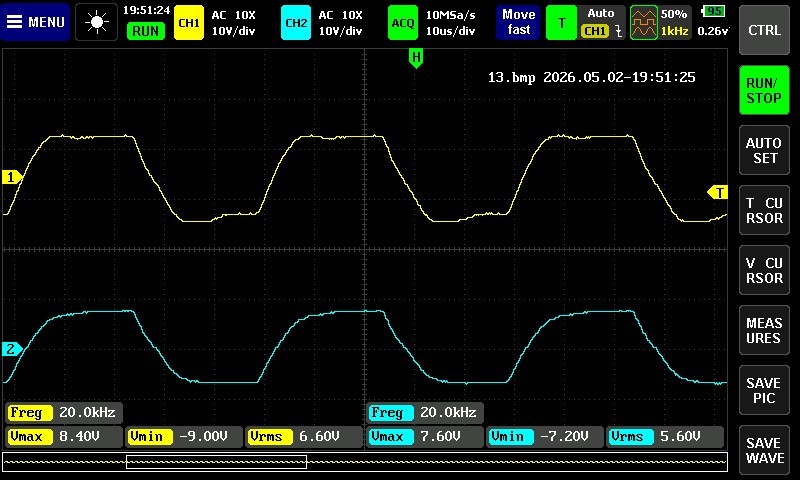800x480 pixels.
Task: Select the cyan Vmax 7.60V measurement
Action: [x=424, y=437]
